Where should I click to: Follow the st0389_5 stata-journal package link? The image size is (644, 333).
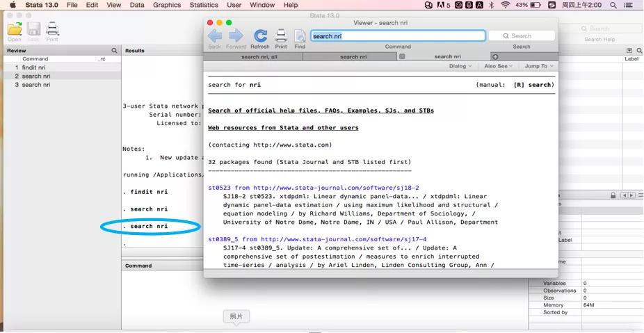pyautogui.click(x=317, y=239)
